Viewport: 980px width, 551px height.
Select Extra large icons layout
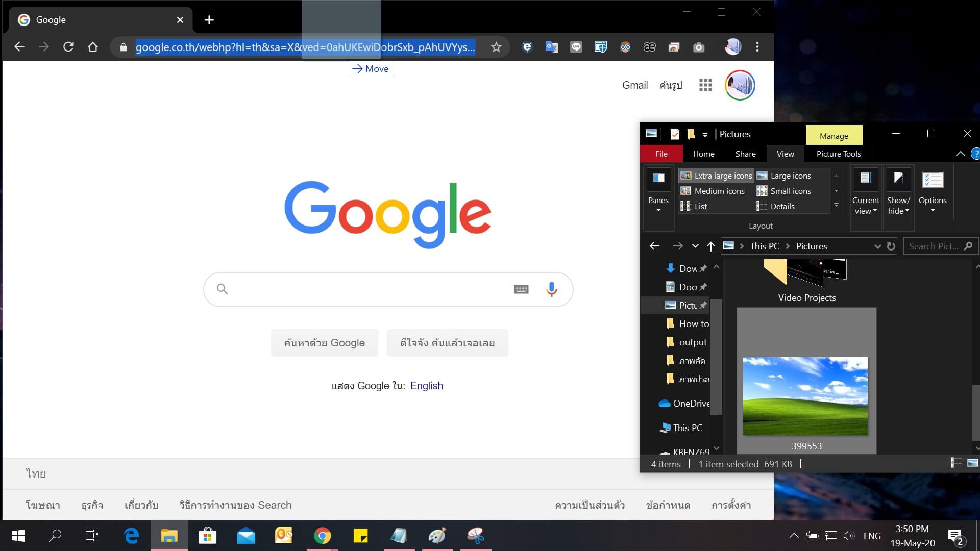point(717,176)
